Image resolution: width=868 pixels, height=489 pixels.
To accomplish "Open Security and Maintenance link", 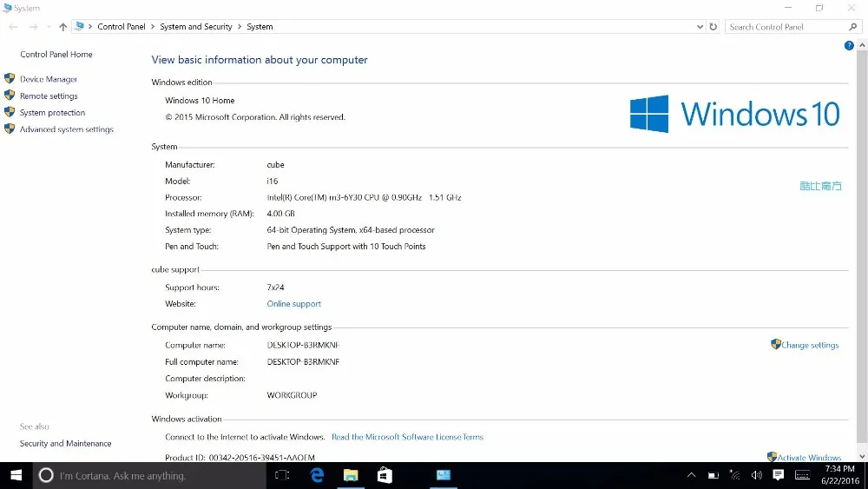I will [x=65, y=444].
